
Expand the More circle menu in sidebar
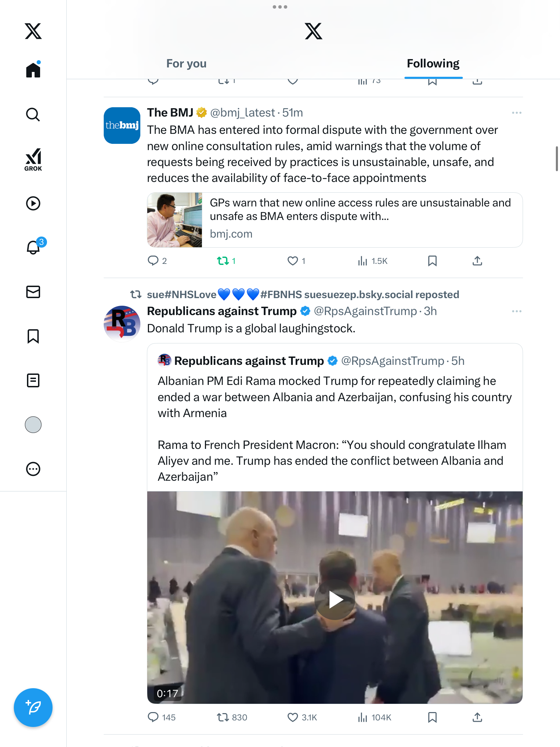(33, 469)
